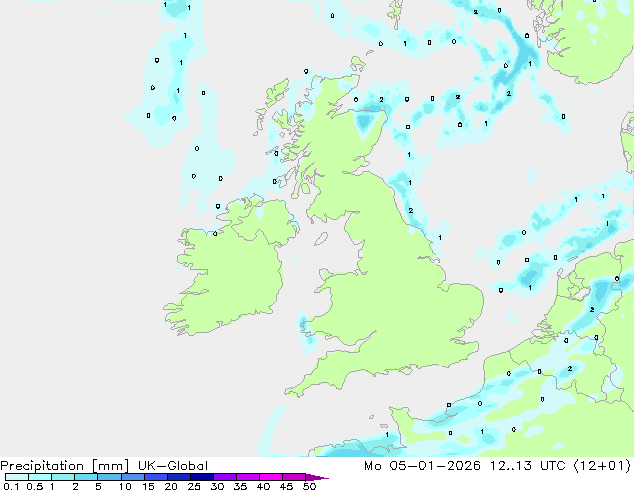Click the 0.1–0.5 mm legend color swatch
634x490 pixels.
(x=17, y=477)
